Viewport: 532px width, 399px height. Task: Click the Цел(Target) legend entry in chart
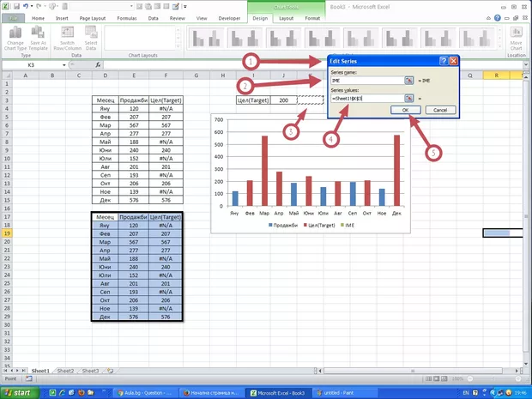[x=318, y=226]
